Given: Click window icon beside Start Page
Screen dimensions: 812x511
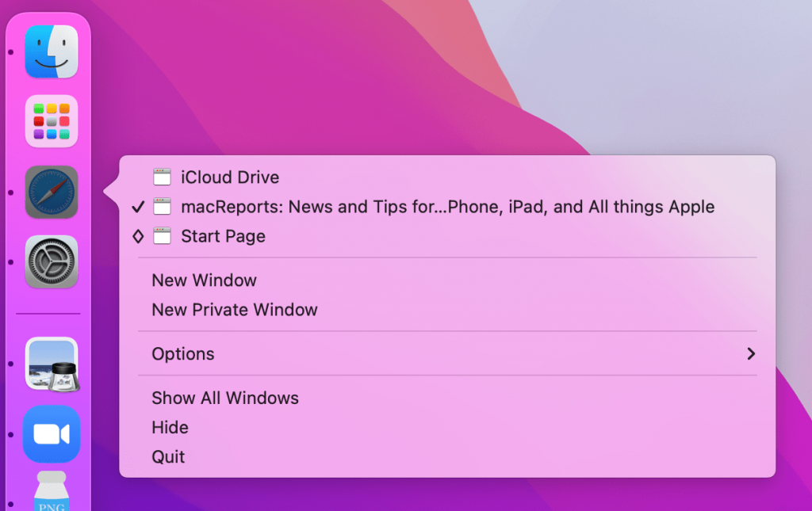Looking at the screenshot, I should (x=162, y=236).
